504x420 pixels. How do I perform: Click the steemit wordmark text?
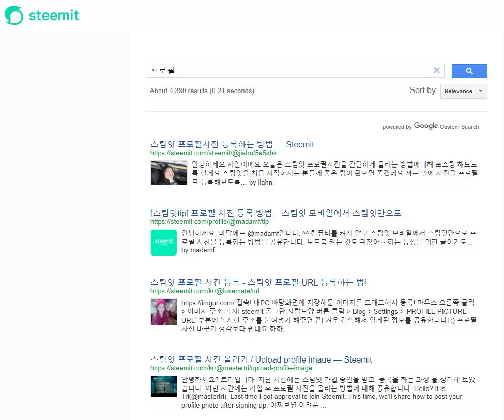(x=54, y=16)
